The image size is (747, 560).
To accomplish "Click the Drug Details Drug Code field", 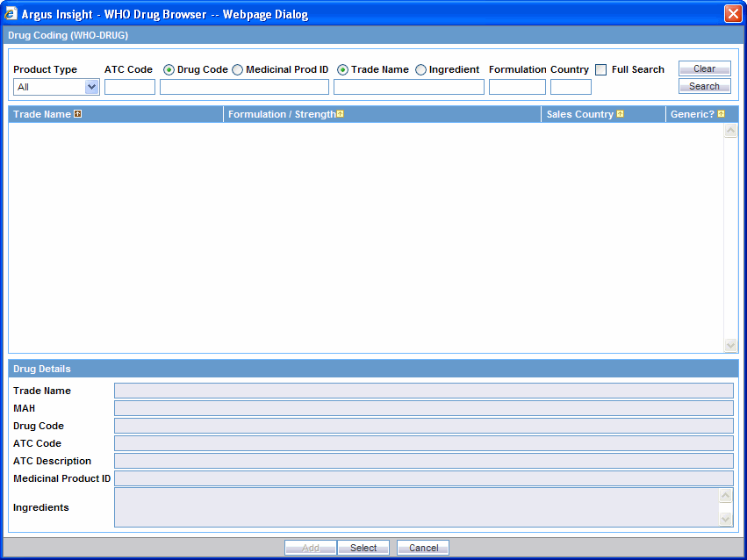I will 423,426.
